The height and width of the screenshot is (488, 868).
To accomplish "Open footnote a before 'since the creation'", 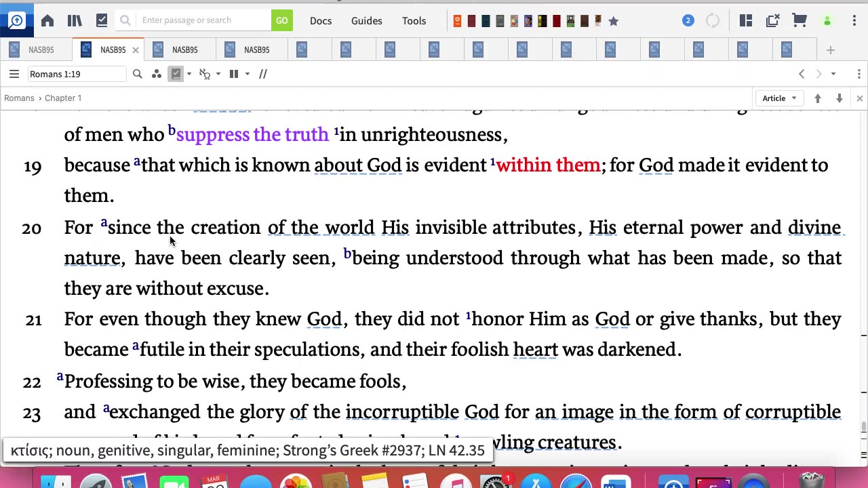I will coord(104,222).
